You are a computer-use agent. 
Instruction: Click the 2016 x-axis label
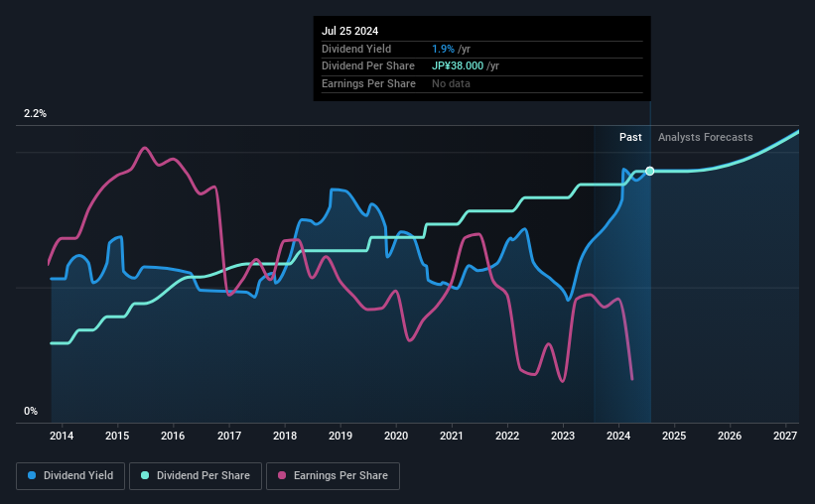(x=173, y=436)
